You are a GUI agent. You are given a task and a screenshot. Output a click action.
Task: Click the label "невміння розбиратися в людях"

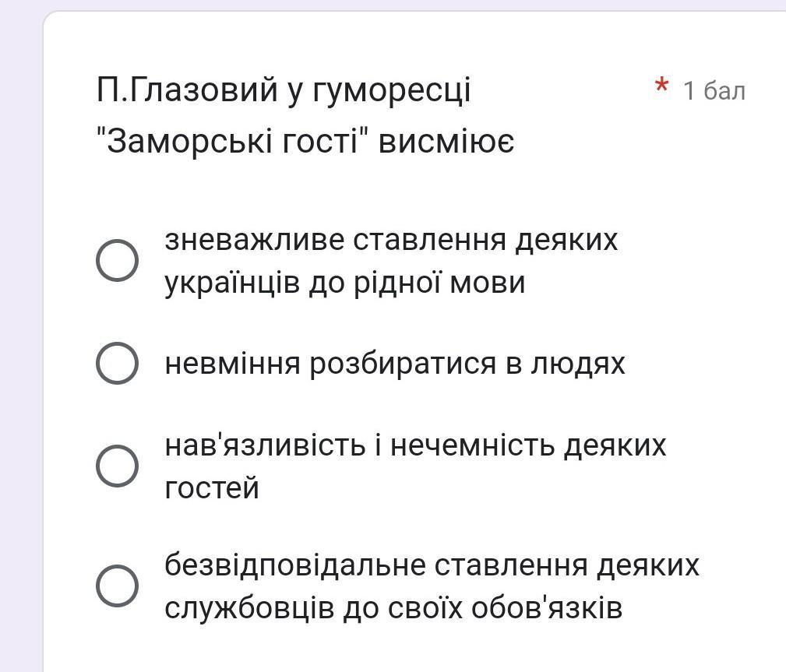pos(395,364)
